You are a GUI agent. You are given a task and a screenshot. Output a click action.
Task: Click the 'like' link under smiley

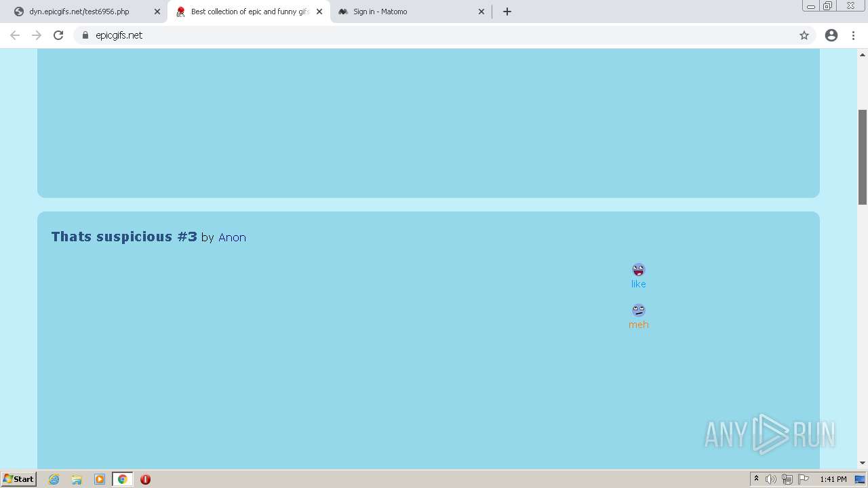coord(638,284)
